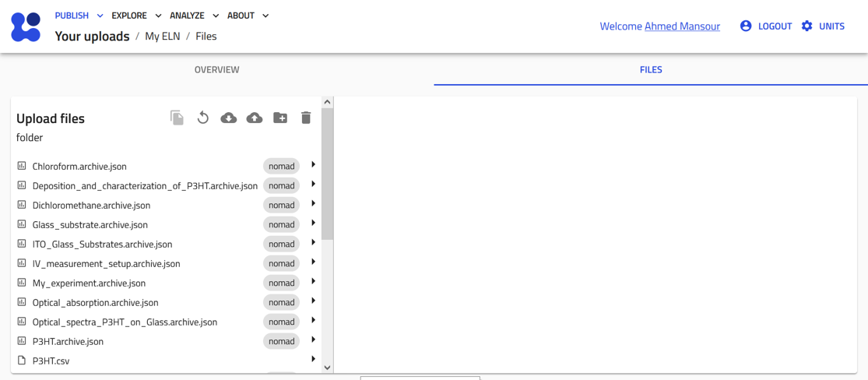Viewport: 868px width, 380px height.
Task: Select Glass_substrate.archive.json file
Action: (x=90, y=225)
